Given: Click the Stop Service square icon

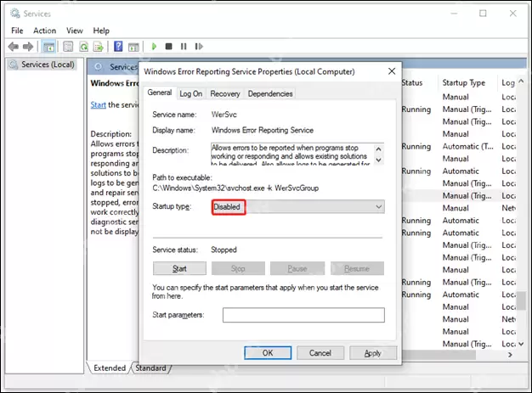Looking at the screenshot, I should pos(168,47).
